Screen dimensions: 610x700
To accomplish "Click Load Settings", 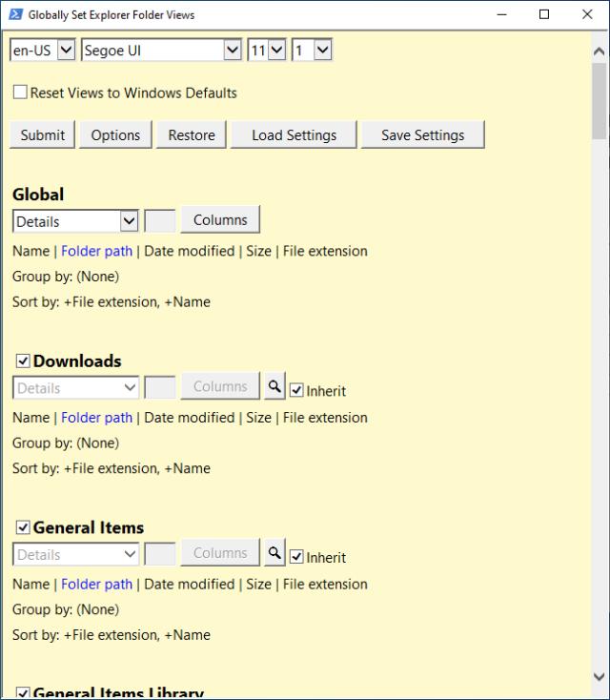I will (294, 135).
